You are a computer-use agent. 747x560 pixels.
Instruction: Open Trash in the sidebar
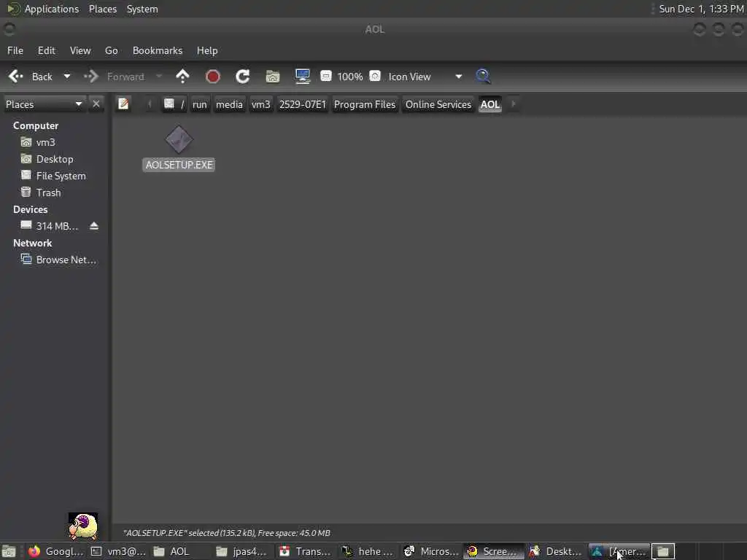click(x=49, y=192)
